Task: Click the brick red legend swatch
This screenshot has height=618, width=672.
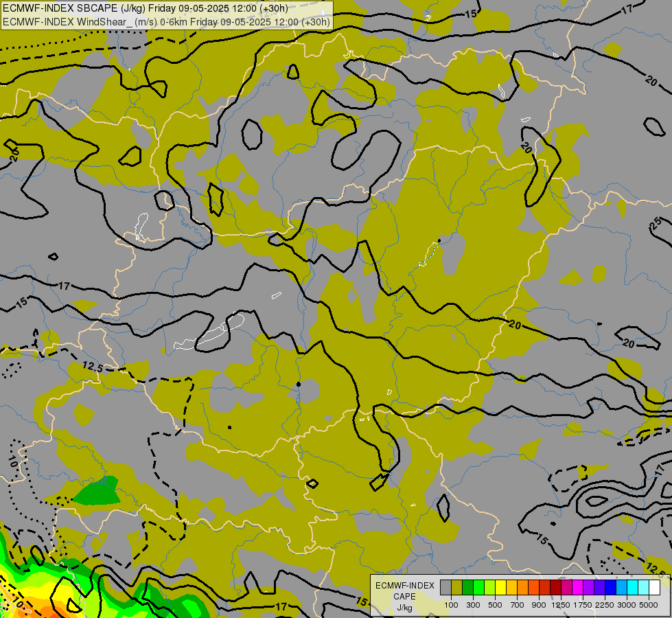Action: pos(545,588)
